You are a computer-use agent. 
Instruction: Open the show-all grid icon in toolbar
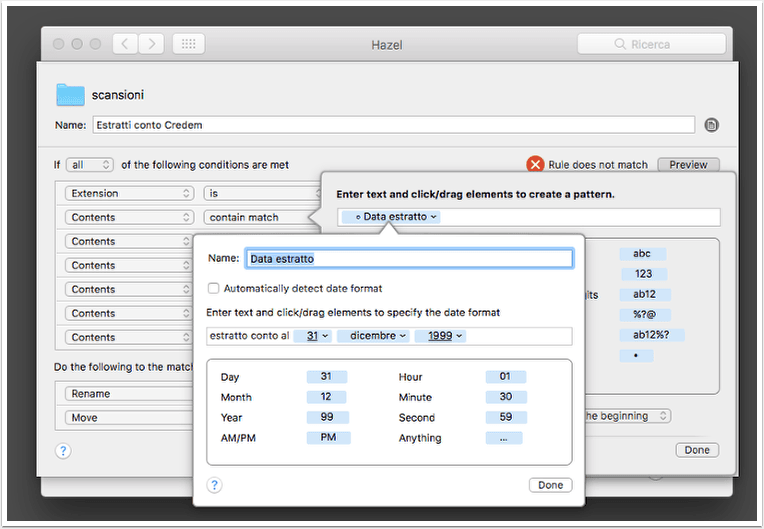(x=189, y=44)
